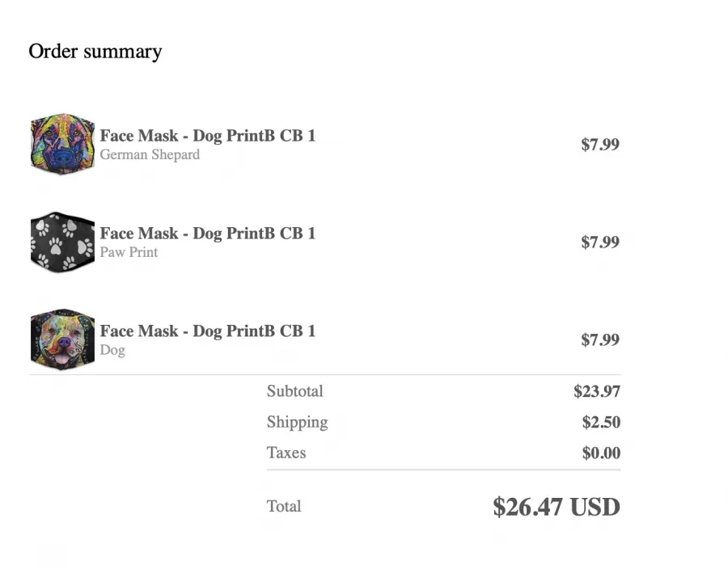
Task: Click the Taxes label
Action: [286, 453]
